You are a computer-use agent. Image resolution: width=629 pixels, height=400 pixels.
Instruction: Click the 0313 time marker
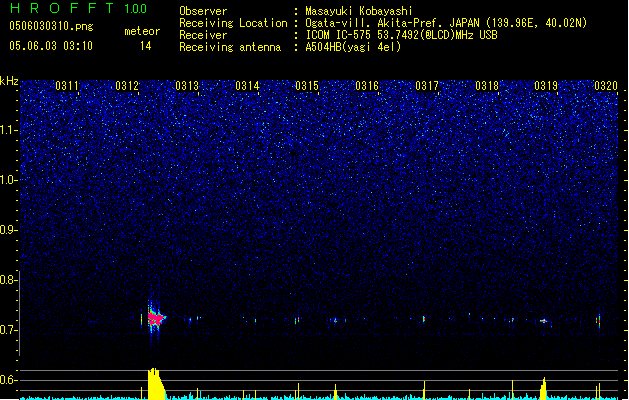tap(187, 86)
